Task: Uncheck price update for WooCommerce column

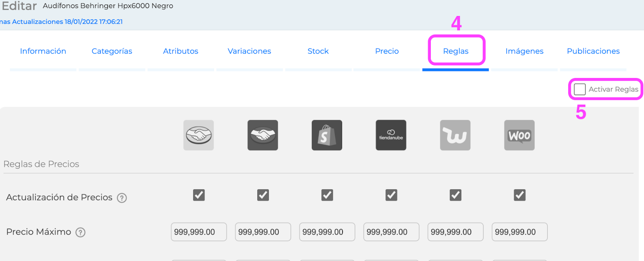Action: point(520,195)
